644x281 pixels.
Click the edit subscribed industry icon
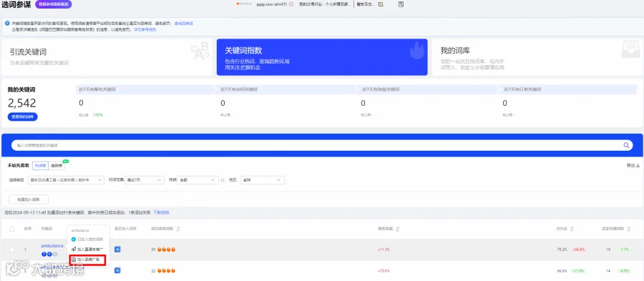[x=381, y=4]
